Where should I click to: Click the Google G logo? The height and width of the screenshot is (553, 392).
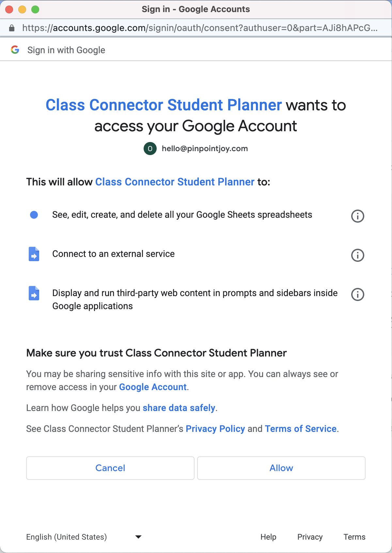pyautogui.click(x=15, y=50)
